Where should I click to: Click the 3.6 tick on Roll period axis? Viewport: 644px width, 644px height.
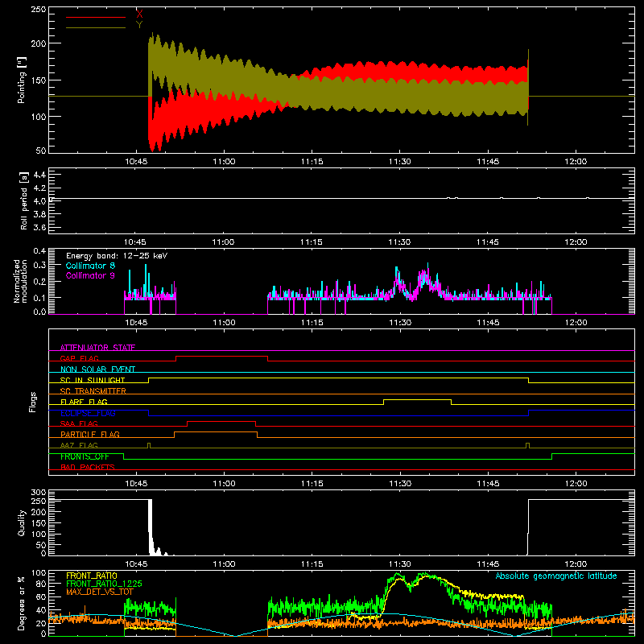coord(39,227)
